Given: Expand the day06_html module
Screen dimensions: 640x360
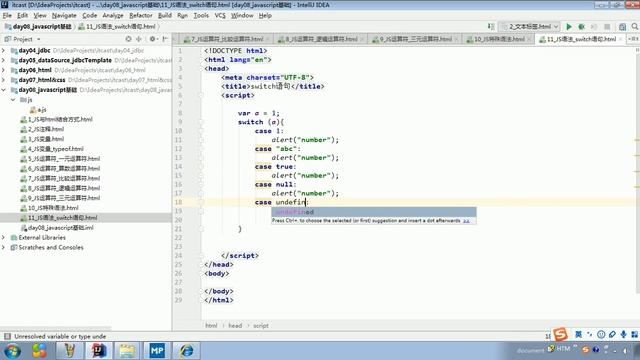Looking at the screenshot, I should (x=4, y=70).
